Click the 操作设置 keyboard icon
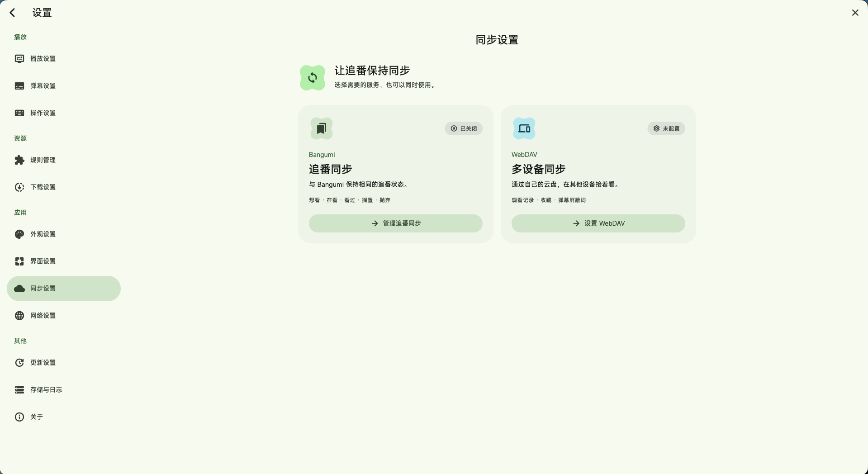Screen dimensions: 868x474 19,113
